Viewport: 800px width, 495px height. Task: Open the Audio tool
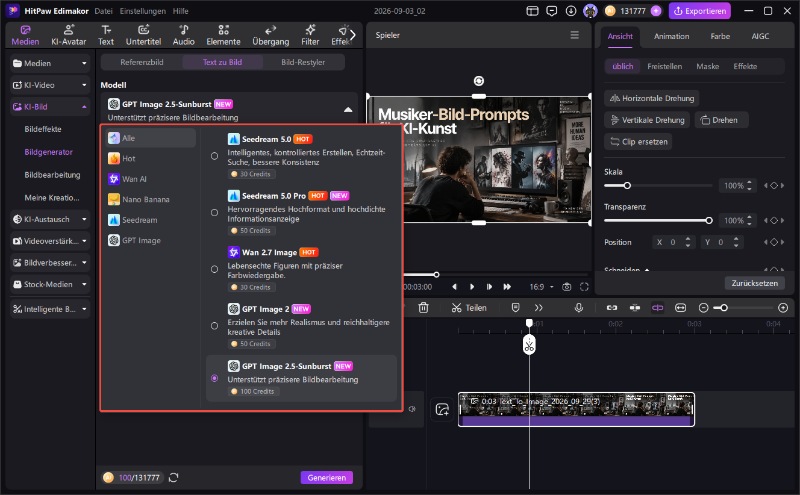184,35
